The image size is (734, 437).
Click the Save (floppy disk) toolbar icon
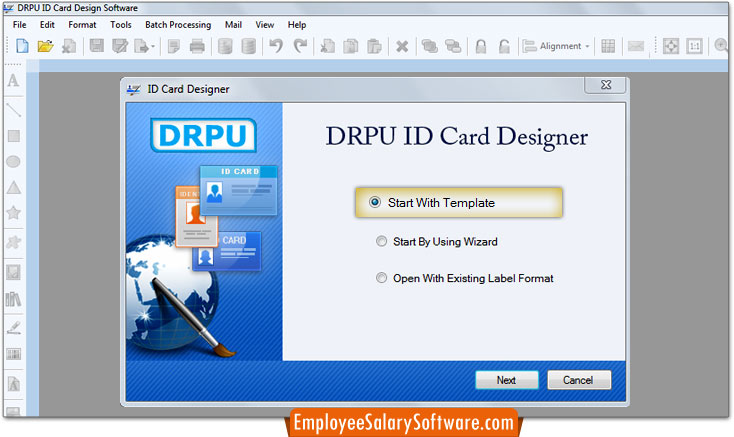pos(96,46)
